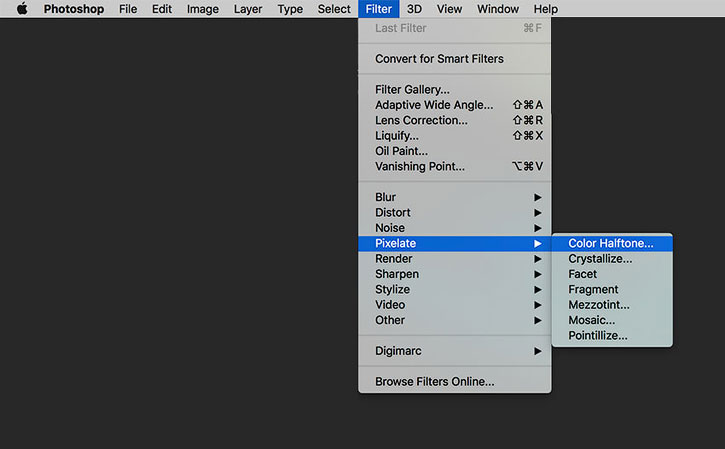Choose Color Halftone filter
Image resolution: width=725 pixels, height=449 pixels.
(612, 243)
